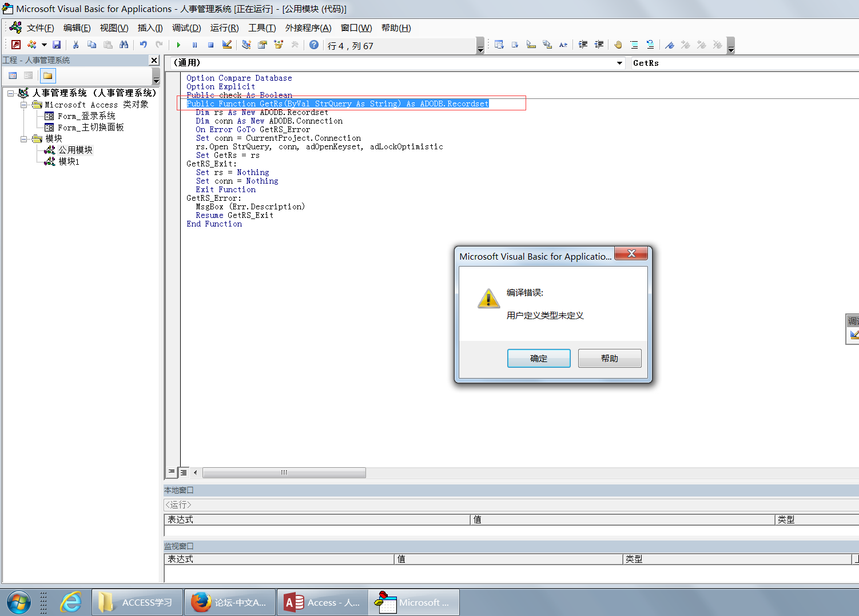Click the Indent icon
This screenshot has width=859, height=616.
click(x=583, y=45)
